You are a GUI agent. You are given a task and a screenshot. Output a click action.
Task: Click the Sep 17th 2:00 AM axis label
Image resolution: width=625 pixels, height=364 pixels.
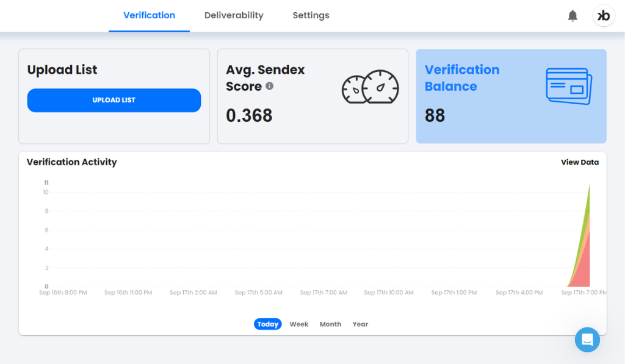193,292
